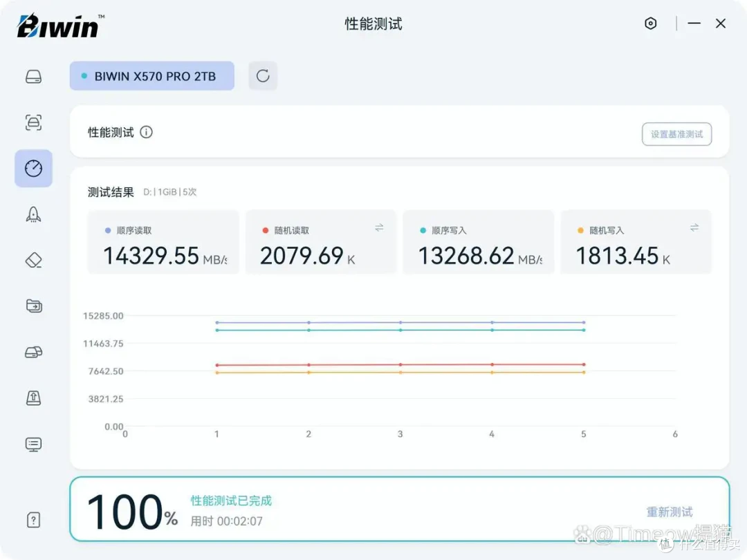
Task: Close the Biwin window
Action: (720, 24)
